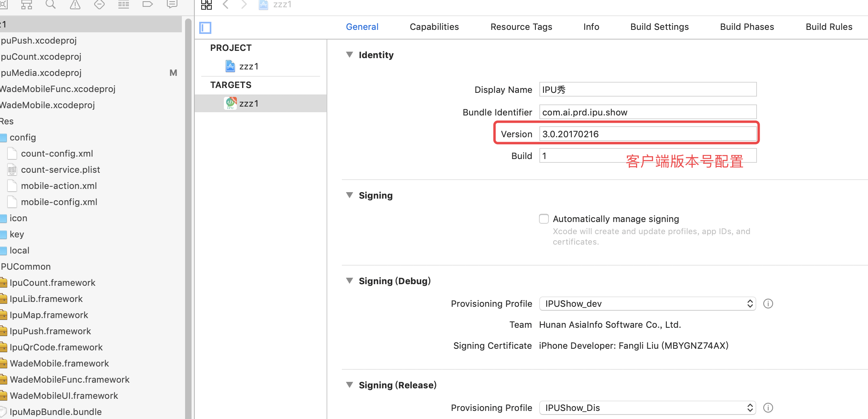The height and width of the screenshot is (419, 868).
Task: Click the WadeMobileUI.framework toolbox icon
Action: click(x=4, y=396)
